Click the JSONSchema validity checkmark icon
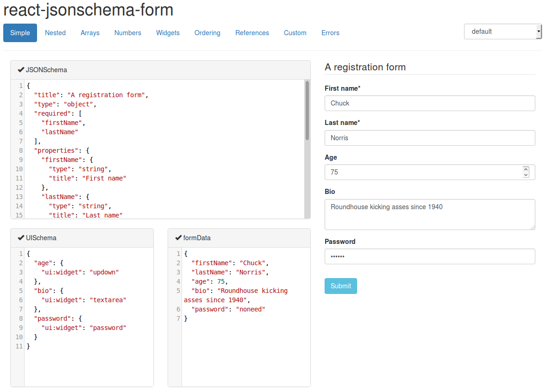The width and height of the screenshot is (546, 392). click(x=21, y=70)
